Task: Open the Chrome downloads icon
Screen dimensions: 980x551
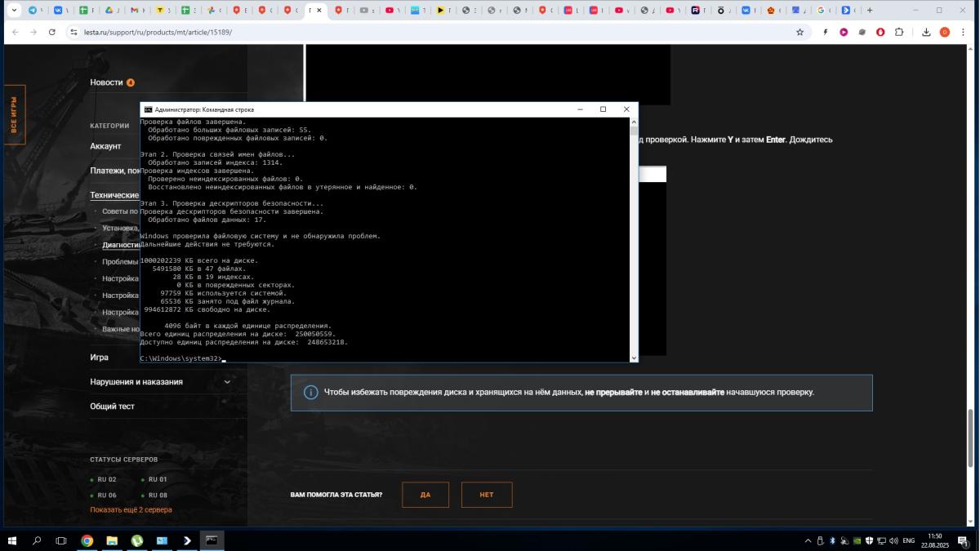Action: 926,32
